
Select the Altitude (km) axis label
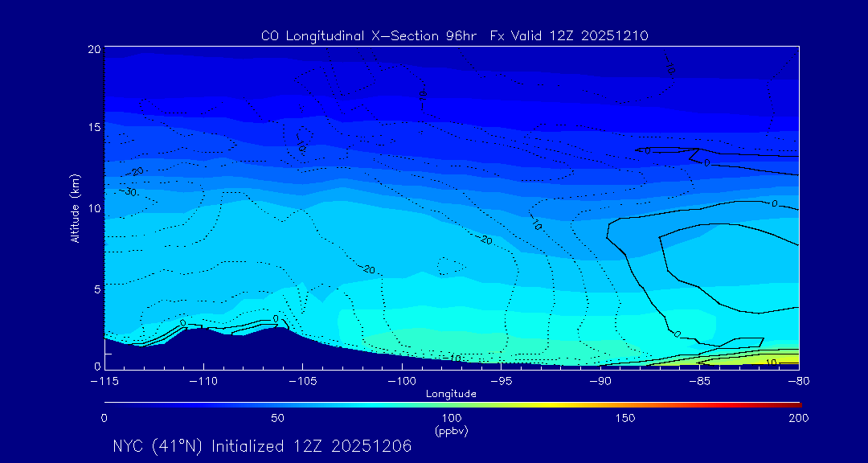tap(76, 208)
